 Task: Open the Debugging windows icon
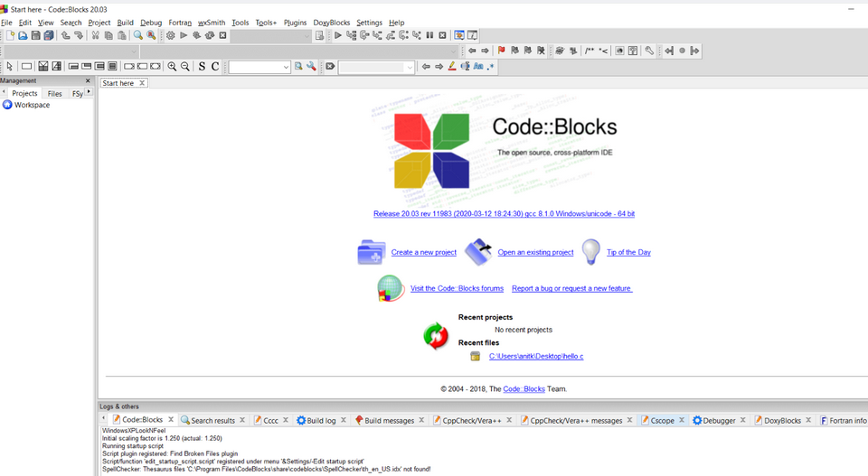[459, 35]
